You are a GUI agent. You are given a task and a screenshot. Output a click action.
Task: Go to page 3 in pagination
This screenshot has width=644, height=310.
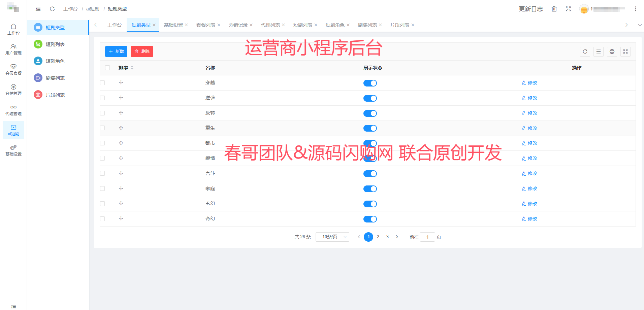point(387,237)
